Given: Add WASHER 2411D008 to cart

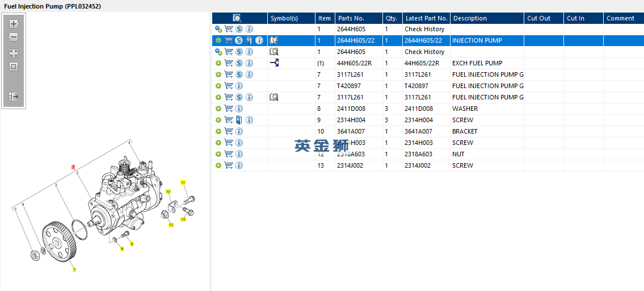Looking at the screenshot, I should (229, 109).
